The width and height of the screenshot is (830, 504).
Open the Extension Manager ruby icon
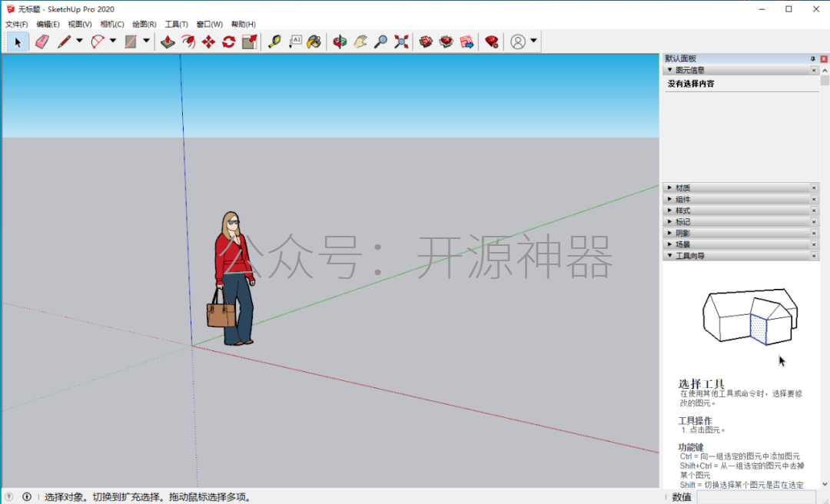click(x=492, y=41)
